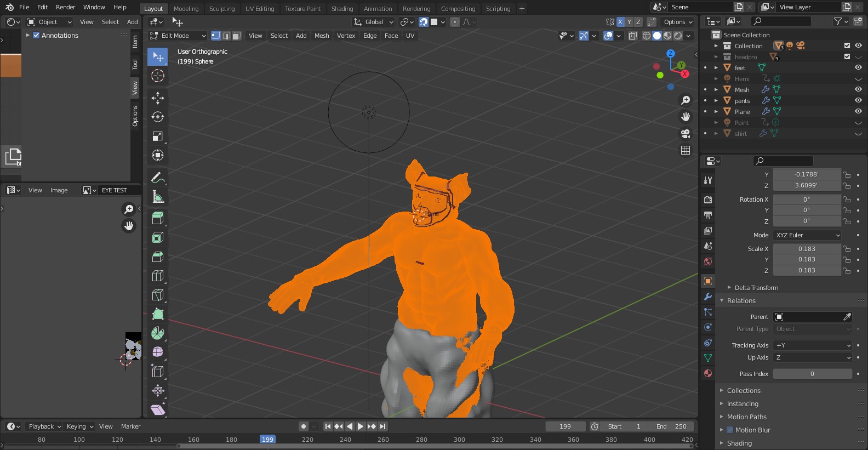868x450 pixels.
Task: Click the Pass Index slider field
Action: pos(812,374)
